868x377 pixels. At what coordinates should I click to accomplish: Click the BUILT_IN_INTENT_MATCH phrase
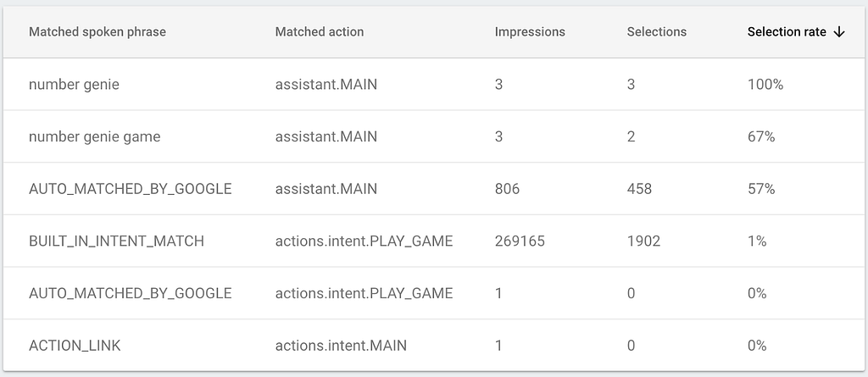click(116, 241)
